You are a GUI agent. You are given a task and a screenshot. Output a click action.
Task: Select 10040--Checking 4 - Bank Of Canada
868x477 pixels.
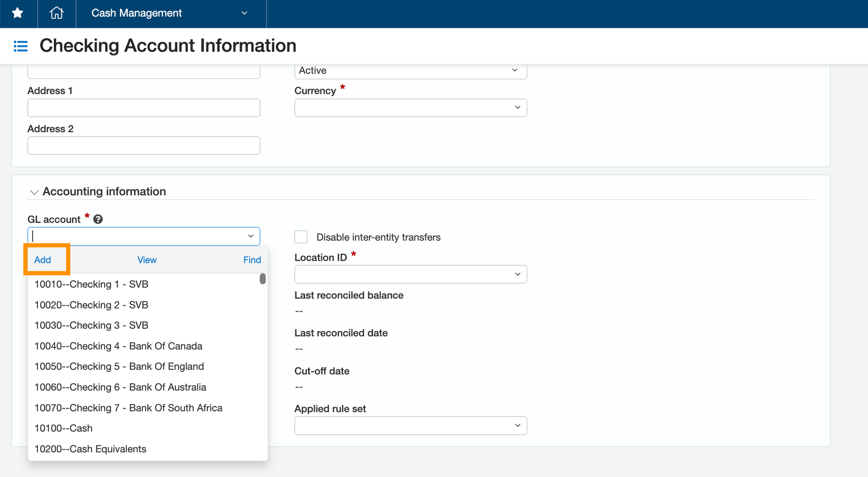pos(144,346)
